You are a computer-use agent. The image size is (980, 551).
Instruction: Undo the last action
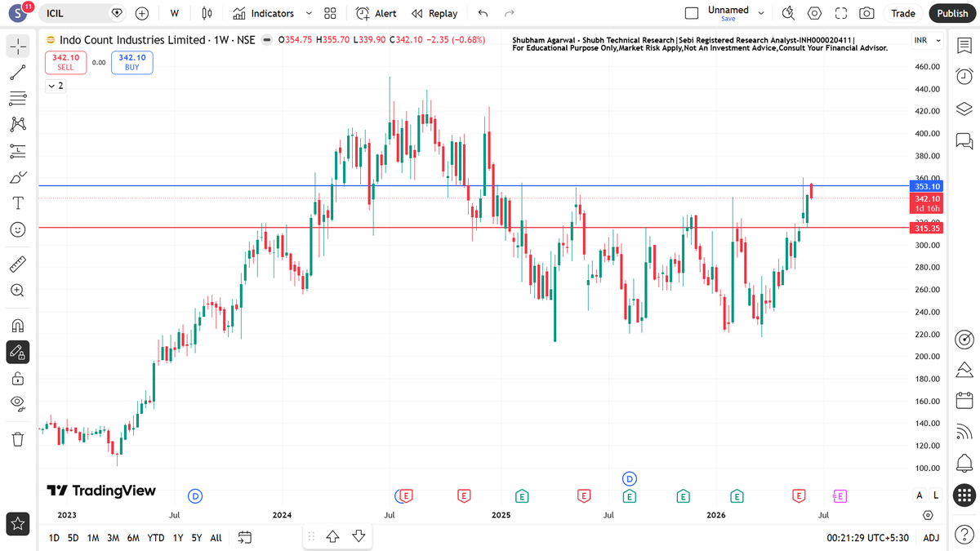coord(483,13)
